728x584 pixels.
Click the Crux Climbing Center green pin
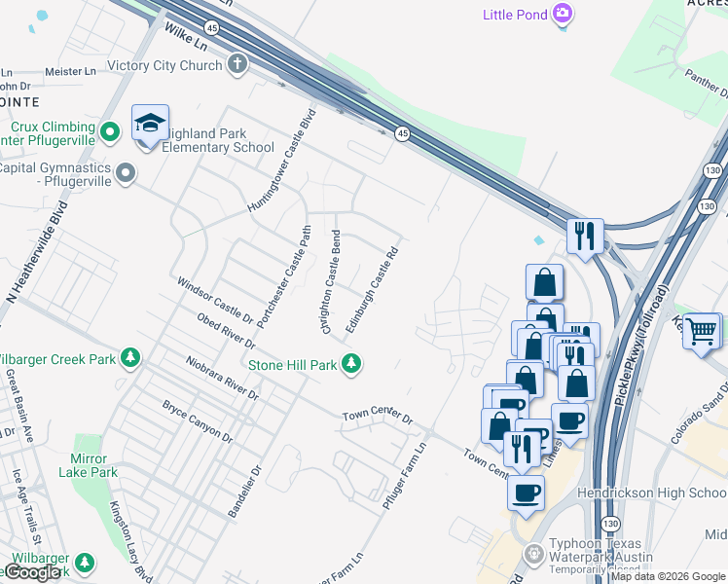(110, 132)
